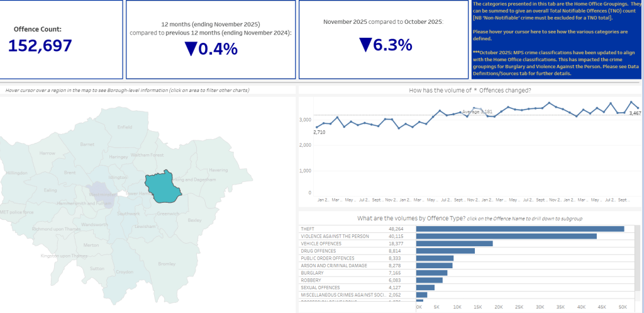The height and width of the screenshot is (313, 644).
Task: Select the Drug Offences bar
Action: (x=445, y=251)
